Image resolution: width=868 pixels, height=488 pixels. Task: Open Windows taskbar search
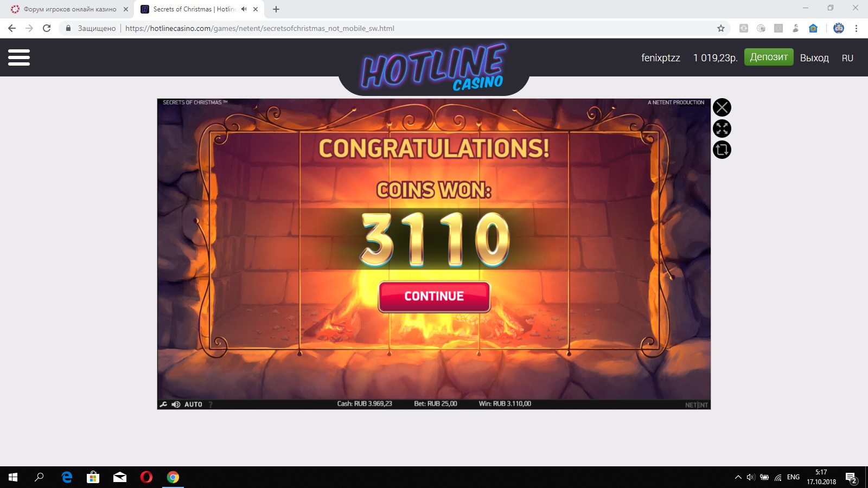39,477
